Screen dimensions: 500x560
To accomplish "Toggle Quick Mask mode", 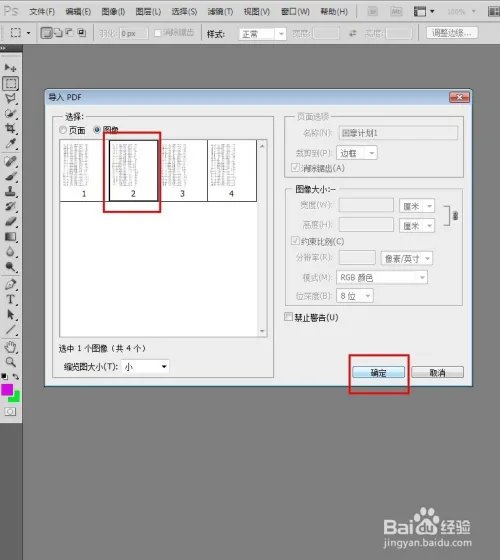I will coord(10,412).
